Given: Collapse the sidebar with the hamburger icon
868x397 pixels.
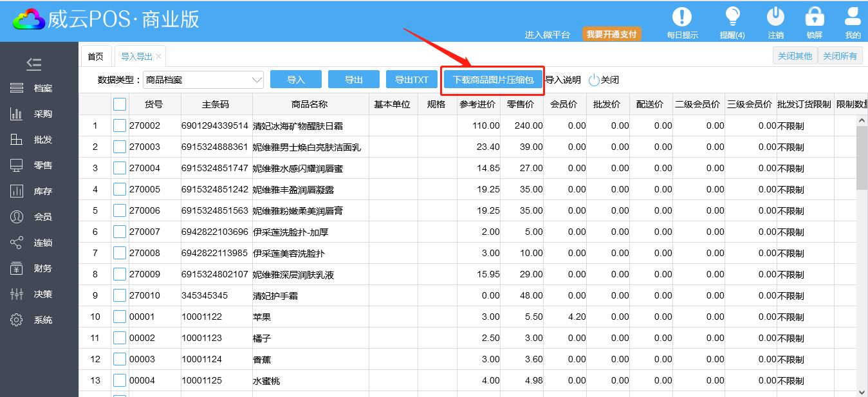Looking at the screenshot, I should (33, 64).
